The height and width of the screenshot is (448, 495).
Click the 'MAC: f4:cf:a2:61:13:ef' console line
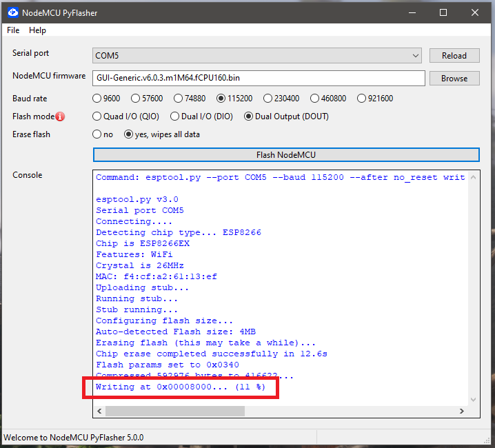pyautogui.click(x=156, y=276)
